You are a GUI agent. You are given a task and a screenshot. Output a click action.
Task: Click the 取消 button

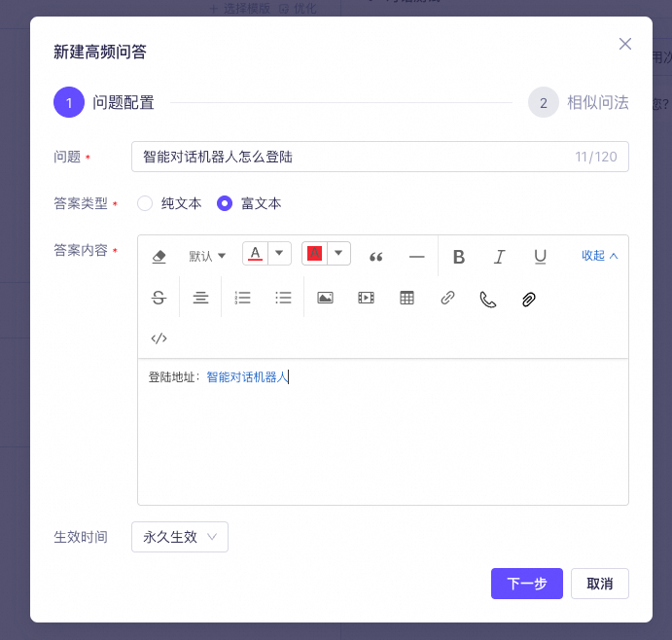click(600, 584)
